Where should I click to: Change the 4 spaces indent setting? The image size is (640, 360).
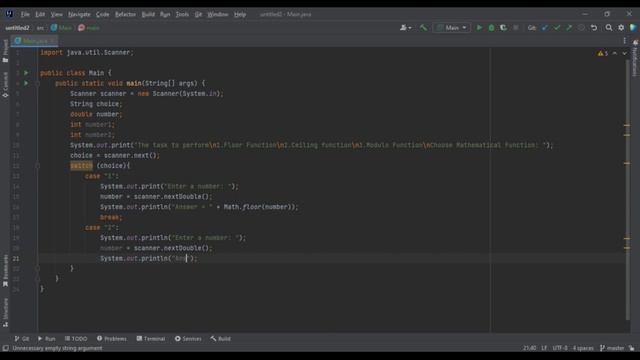[583, 348]
